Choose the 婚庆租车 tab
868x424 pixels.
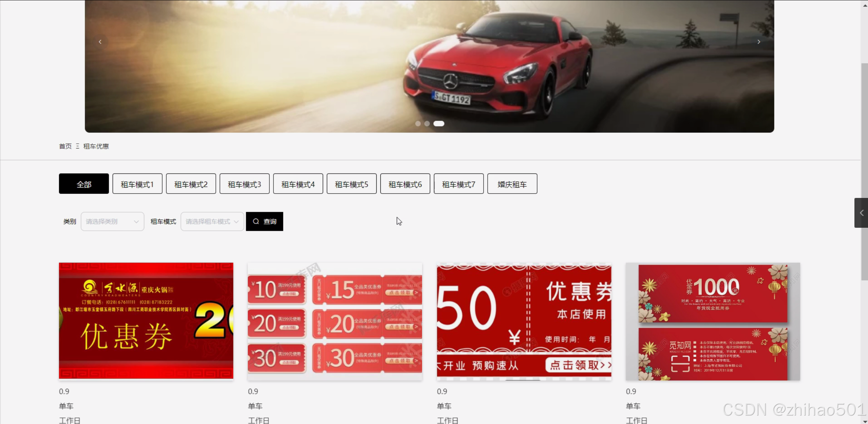(512, 184)
